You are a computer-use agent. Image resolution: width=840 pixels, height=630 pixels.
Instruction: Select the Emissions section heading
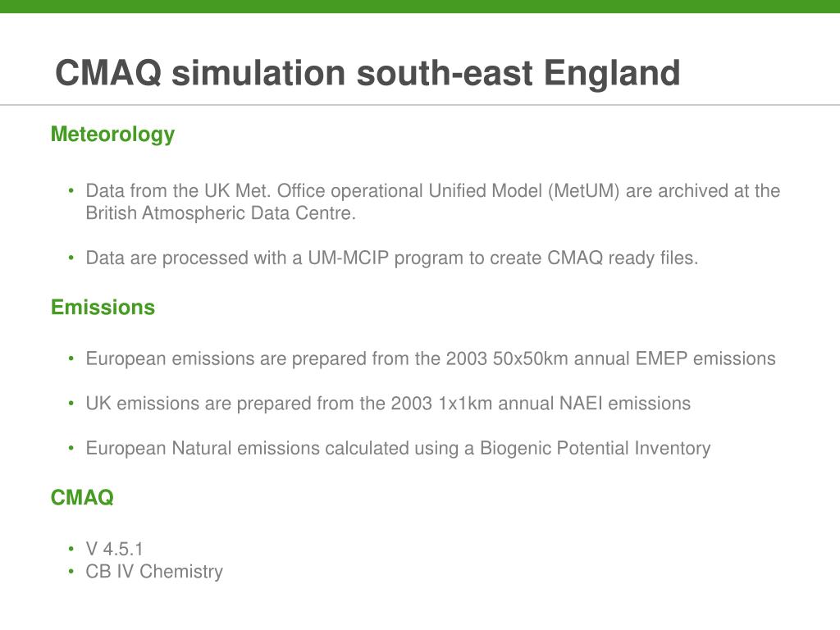(103, 308)
